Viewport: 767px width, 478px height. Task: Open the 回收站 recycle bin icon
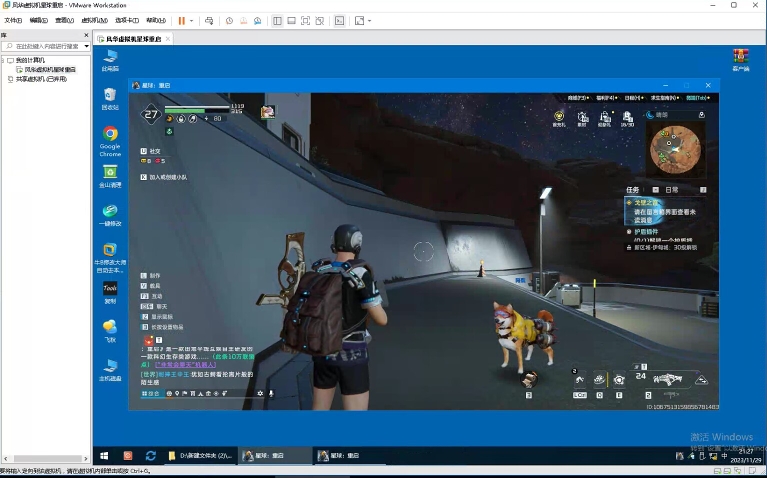click(x=110, y=99)
